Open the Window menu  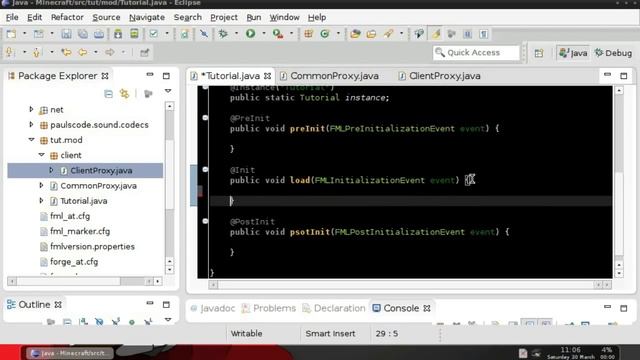[x=284, y=17]
